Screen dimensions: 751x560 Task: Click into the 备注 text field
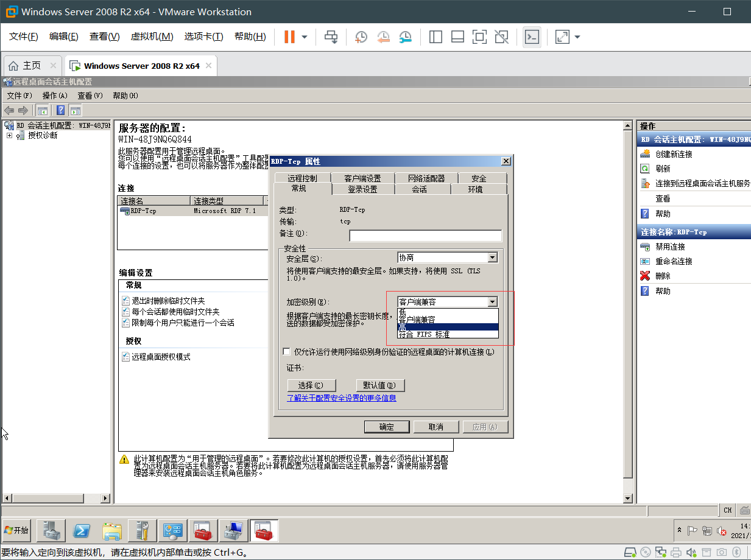pos(425,236)
